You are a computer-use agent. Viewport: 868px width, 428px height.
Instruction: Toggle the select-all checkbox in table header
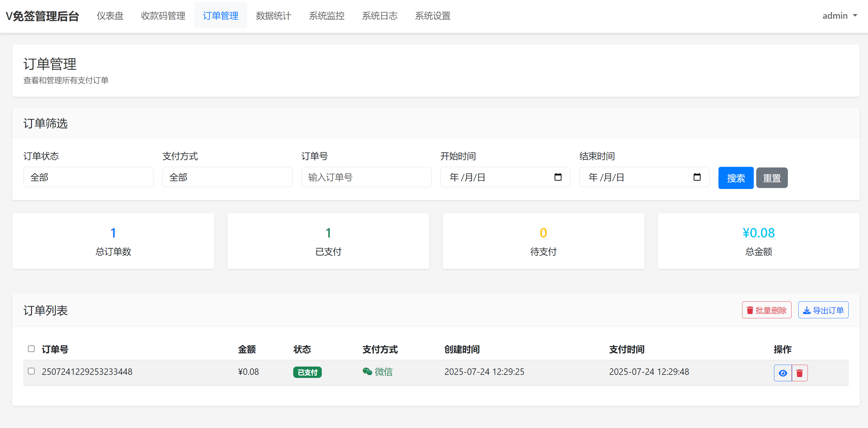pos(31,349)
